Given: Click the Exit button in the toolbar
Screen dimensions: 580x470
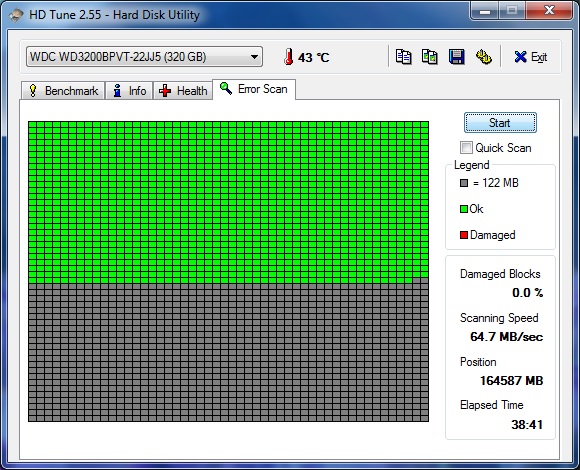Looking at the screenshot, I should coord(530,57).
